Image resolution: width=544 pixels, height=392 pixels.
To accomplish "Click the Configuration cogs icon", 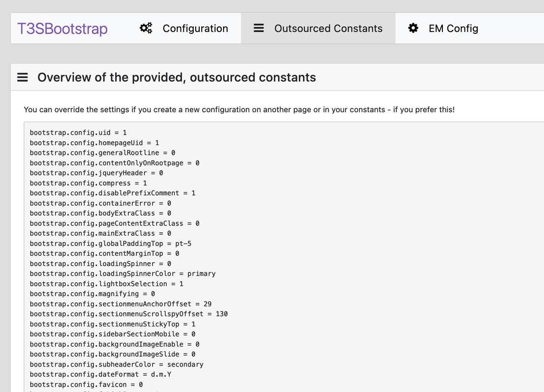I will click(x=146, y=28).
